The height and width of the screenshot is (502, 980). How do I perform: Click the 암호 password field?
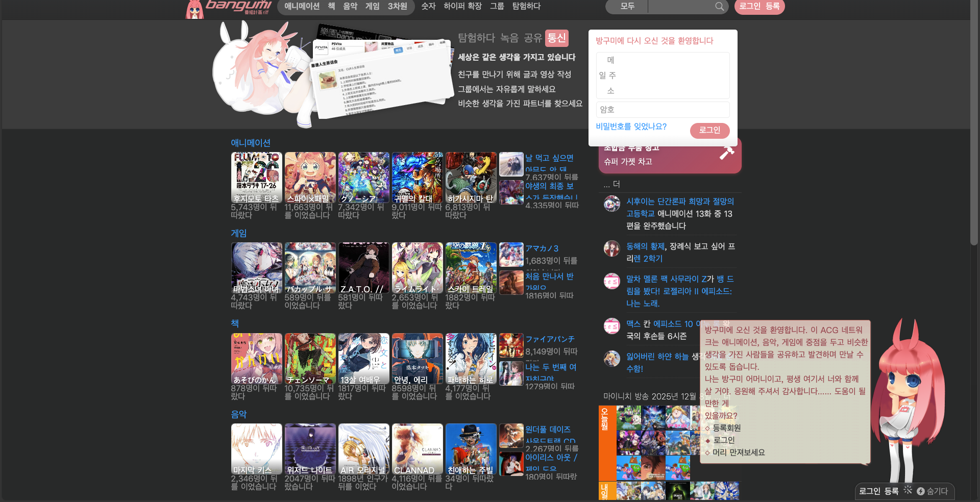[x=663, y=110]
